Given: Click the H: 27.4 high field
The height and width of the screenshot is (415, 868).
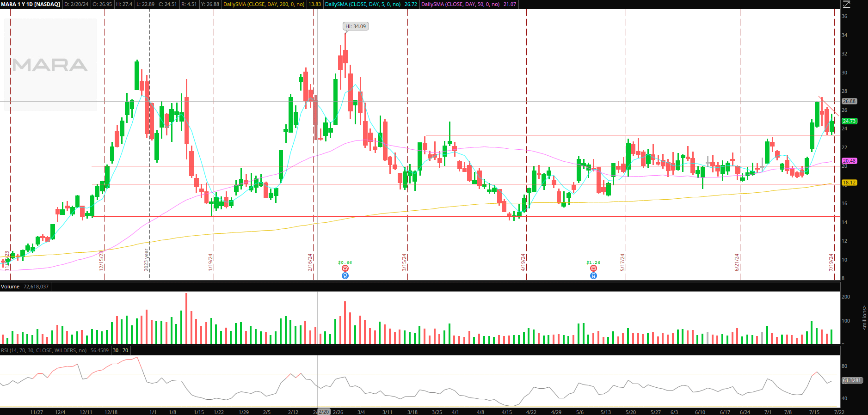Looking at the screenshot, I should click(x=124, y=4).
